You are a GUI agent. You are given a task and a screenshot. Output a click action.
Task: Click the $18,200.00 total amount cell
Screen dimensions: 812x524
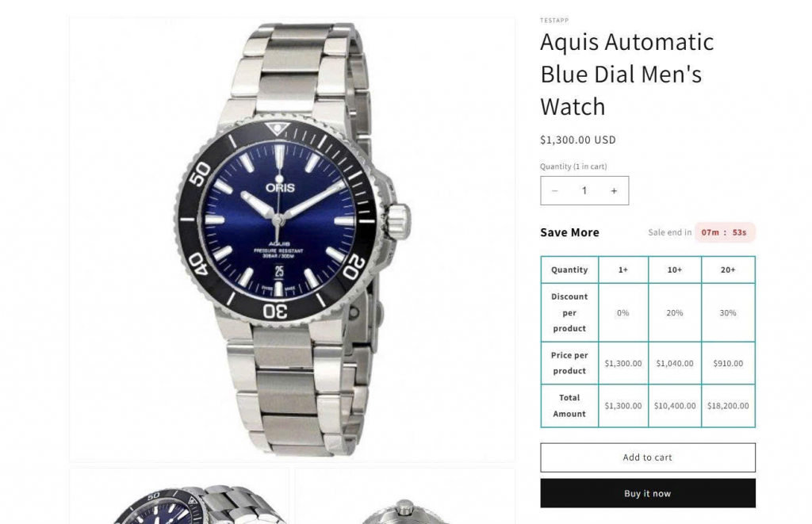click(728, 406)
